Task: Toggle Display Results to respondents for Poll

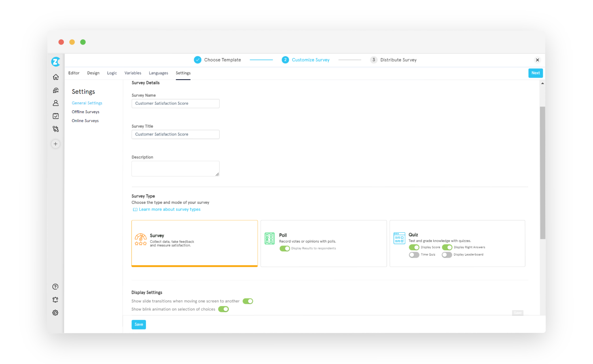Action: click(285, 248)
